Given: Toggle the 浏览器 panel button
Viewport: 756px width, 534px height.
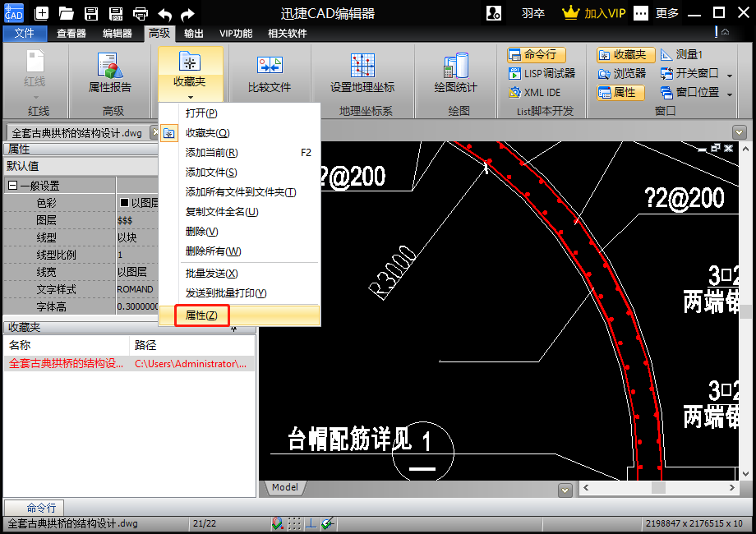Looking at the screenshot, I should [622, 73].
